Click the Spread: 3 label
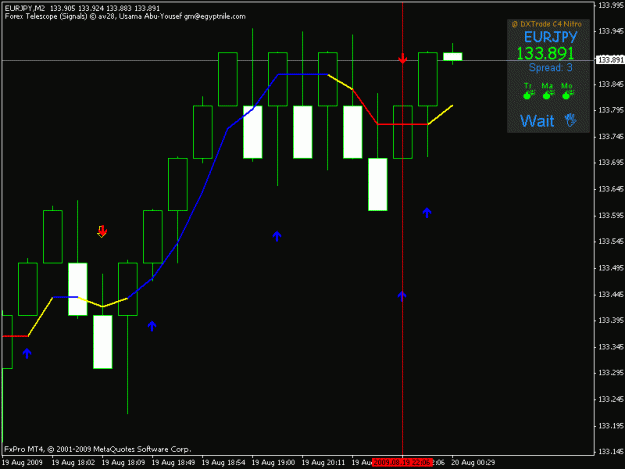Image resolution: width=625 pixels, height=469 pixels. click(550, 67)
